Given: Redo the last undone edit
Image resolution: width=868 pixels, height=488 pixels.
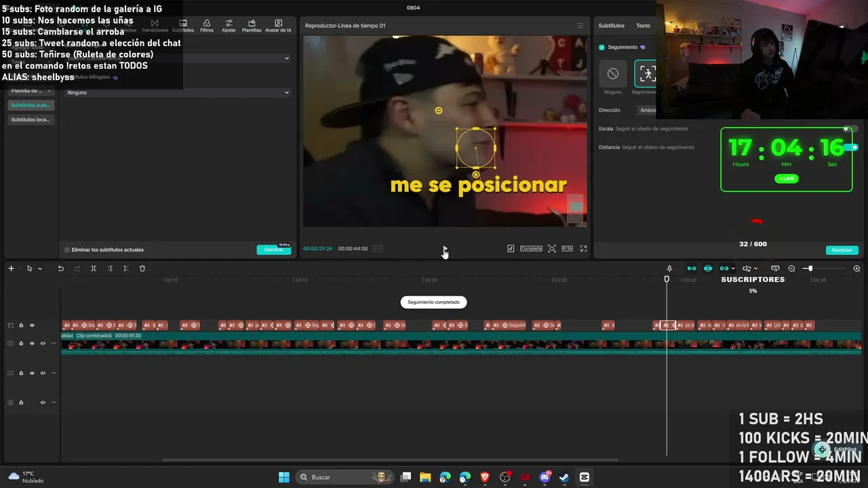Looking at the screenshot, I should 77,268.
